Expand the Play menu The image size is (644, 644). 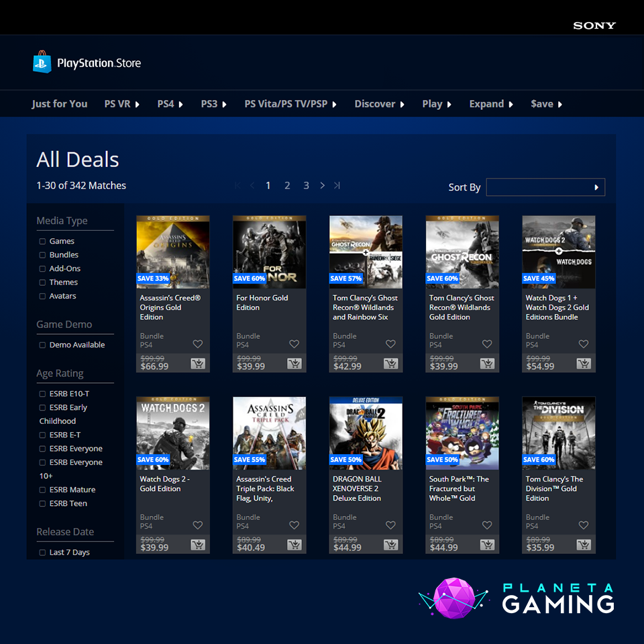tap(437, 104)
